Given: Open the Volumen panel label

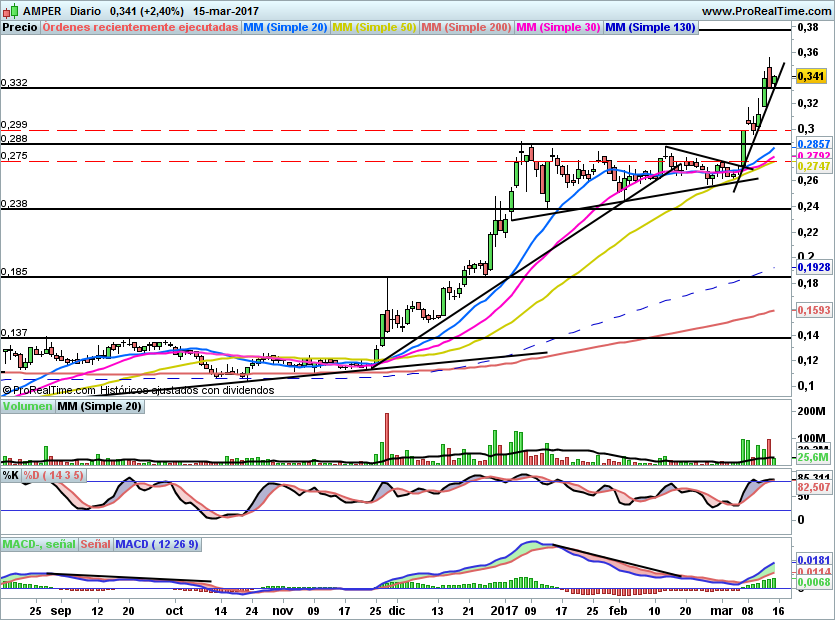Looking at the screenshot, I should tap(28, 406).
